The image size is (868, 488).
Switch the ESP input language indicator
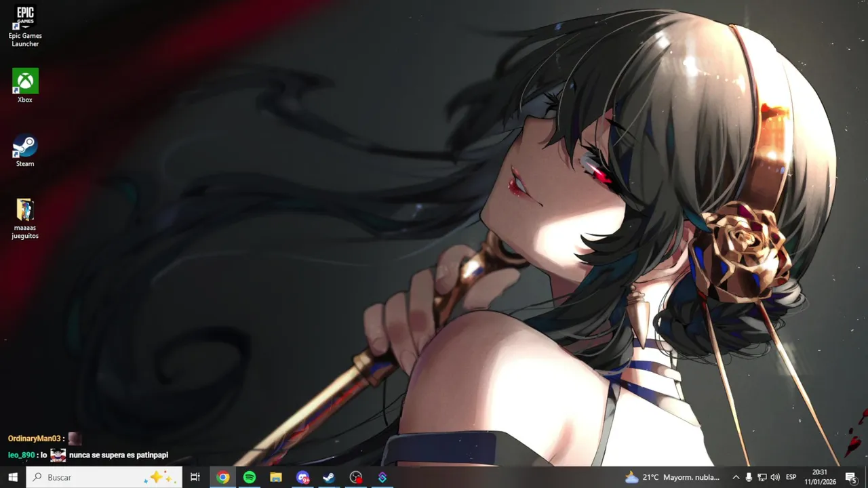coord(791,477)
